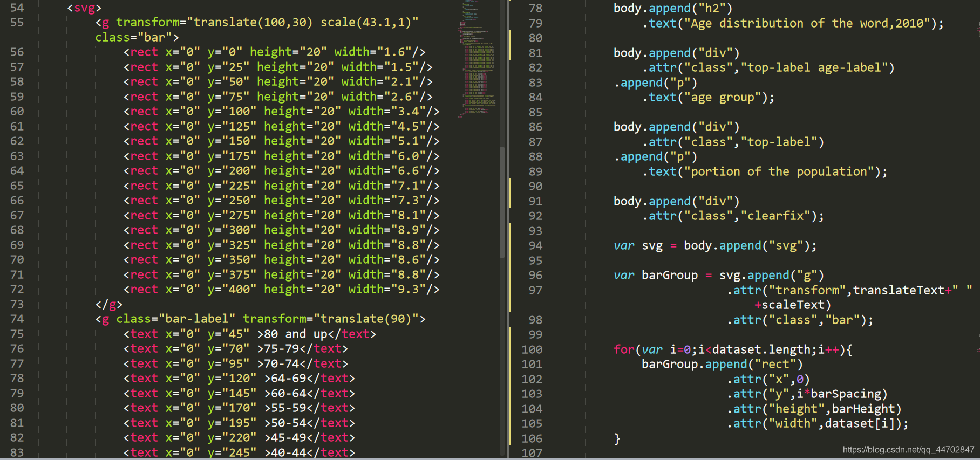Click the .attr("y",i*barSpacing) line

807,394
